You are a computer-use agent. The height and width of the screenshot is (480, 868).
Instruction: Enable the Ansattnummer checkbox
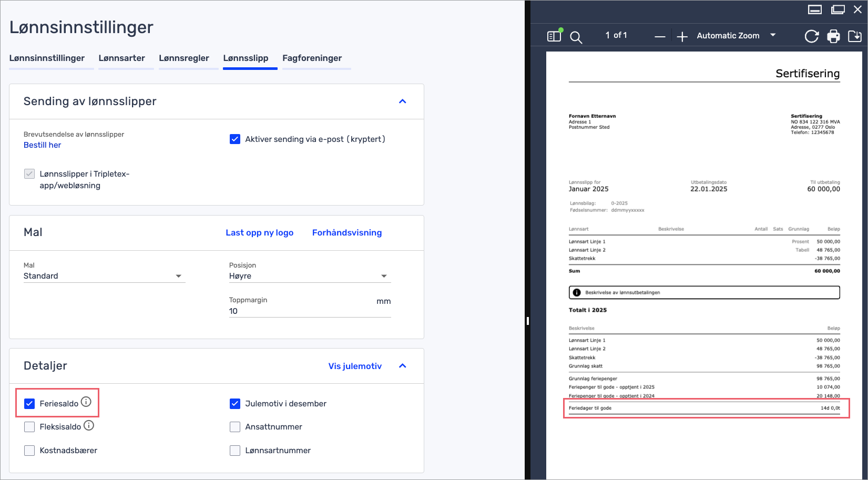pyautogui.click(x=235, y=427)
